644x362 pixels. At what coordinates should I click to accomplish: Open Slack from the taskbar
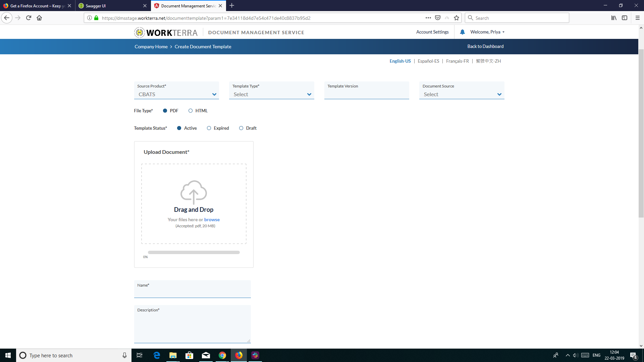(x=255, y=355)
